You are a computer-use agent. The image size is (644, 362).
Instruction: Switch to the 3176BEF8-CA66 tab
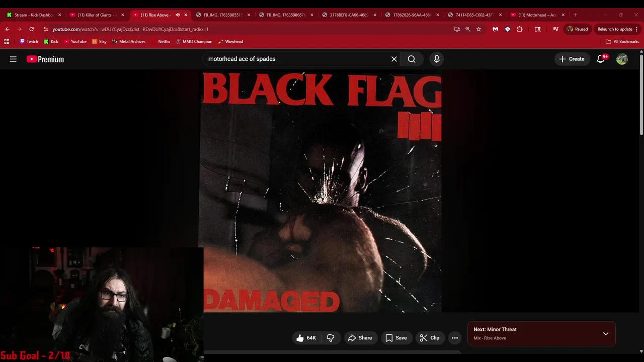(348, 15)
